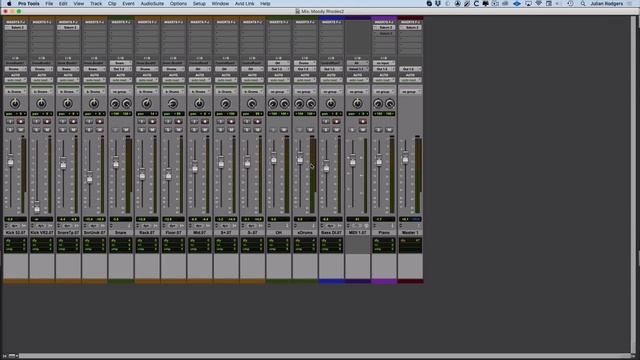Click the Kick 52.07 pan knob

click(15, 104)
